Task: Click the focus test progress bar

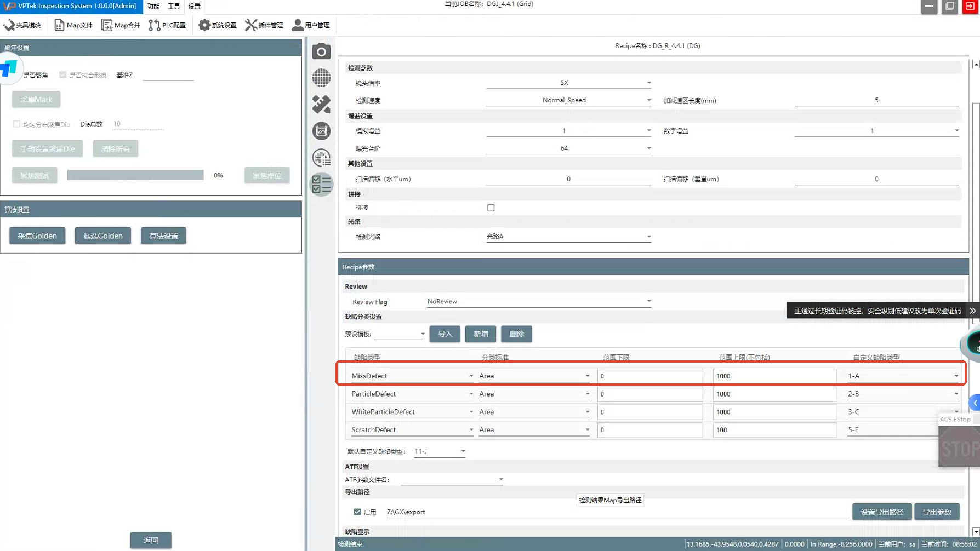Action: click(x=135, y=175)
